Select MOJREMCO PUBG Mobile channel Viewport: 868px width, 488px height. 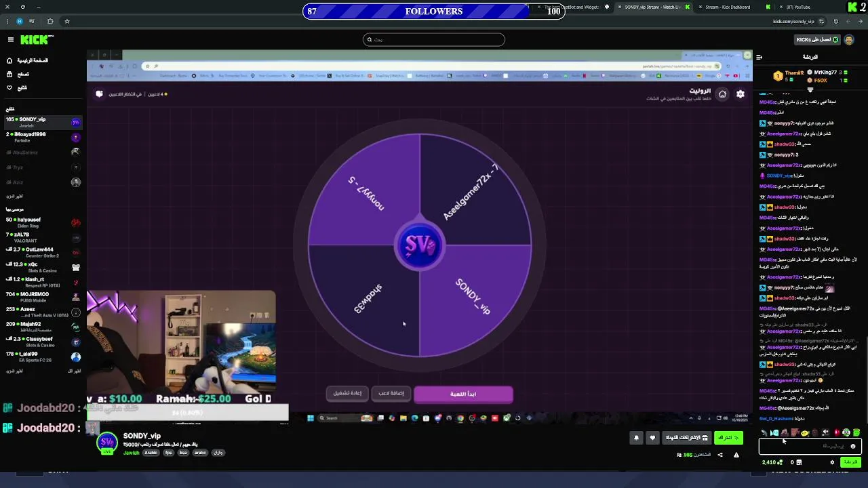43,297
